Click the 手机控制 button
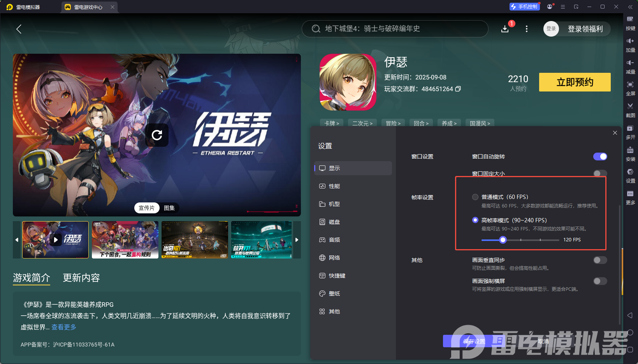The width and height of the screenshot is (638, 364). point(525,7)
